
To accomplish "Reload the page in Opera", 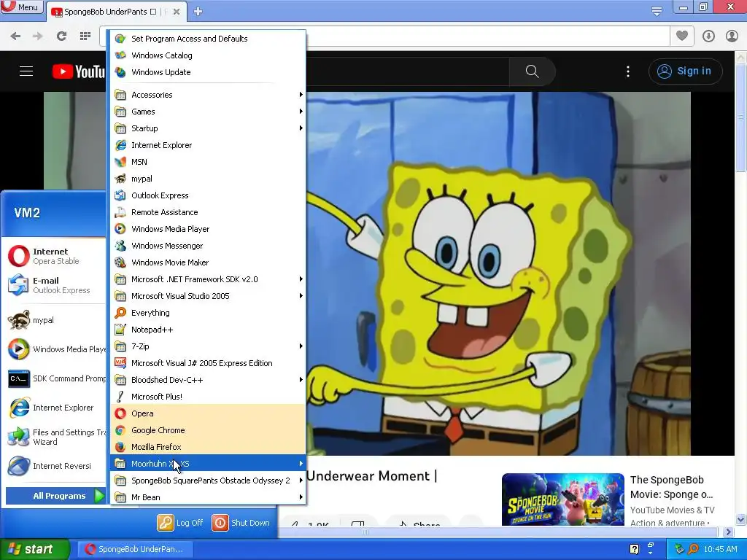I will tap(61, 36).
